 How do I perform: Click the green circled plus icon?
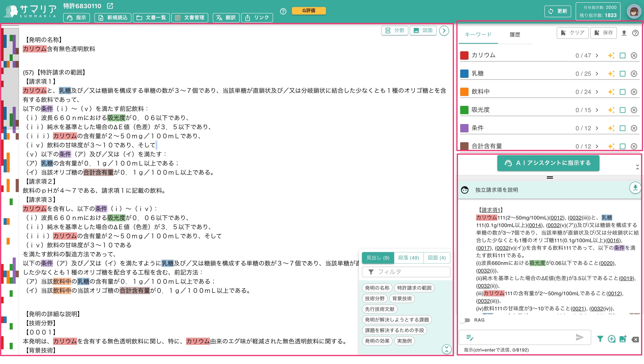611,339
